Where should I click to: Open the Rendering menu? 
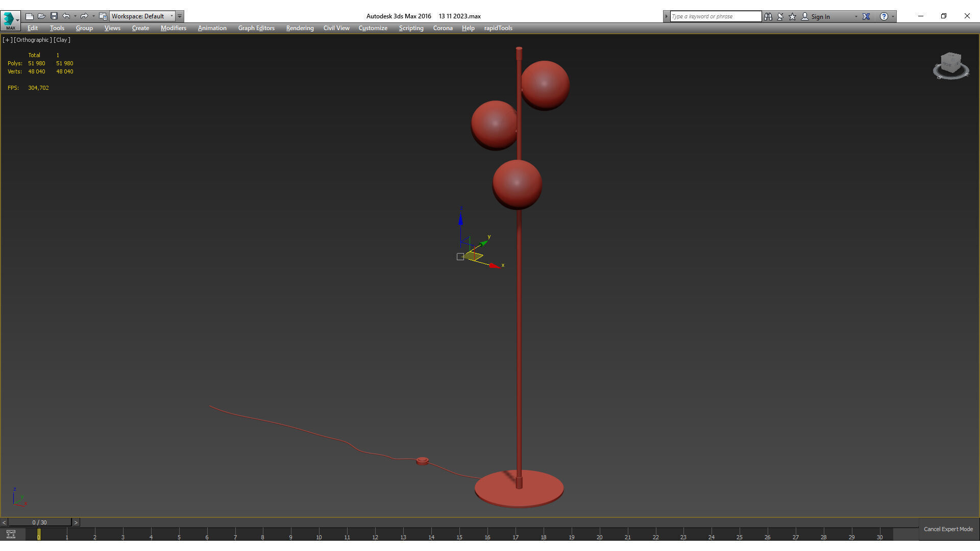coord(300,28)
